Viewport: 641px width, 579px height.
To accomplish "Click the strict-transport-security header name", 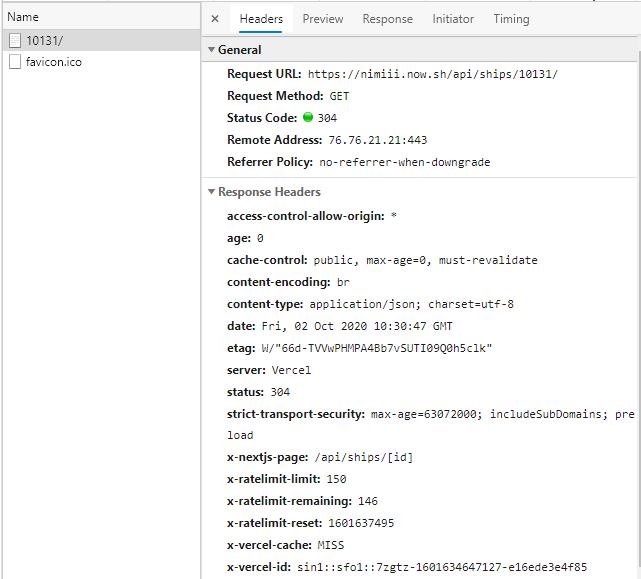I will coord(296,415).
